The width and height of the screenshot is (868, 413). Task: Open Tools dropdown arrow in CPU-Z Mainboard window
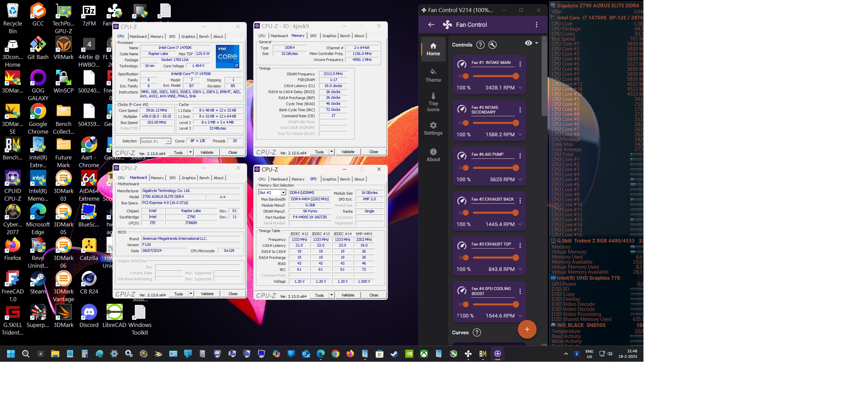(x=191, y=294)
